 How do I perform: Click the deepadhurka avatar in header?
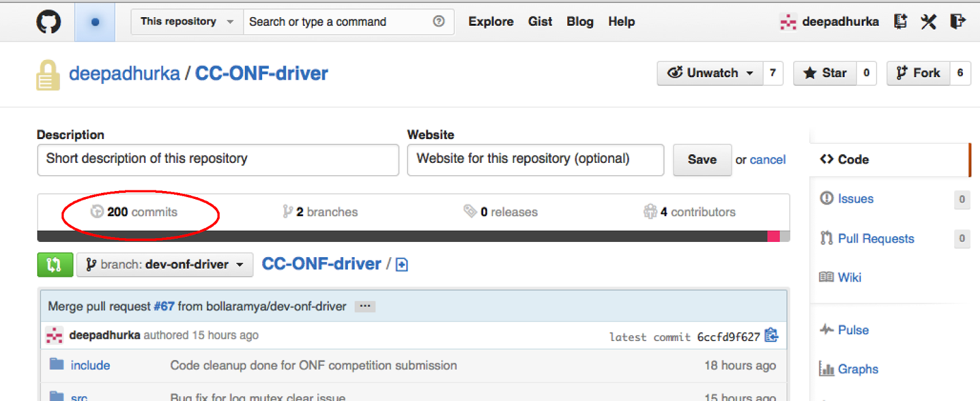click(788, 22)
